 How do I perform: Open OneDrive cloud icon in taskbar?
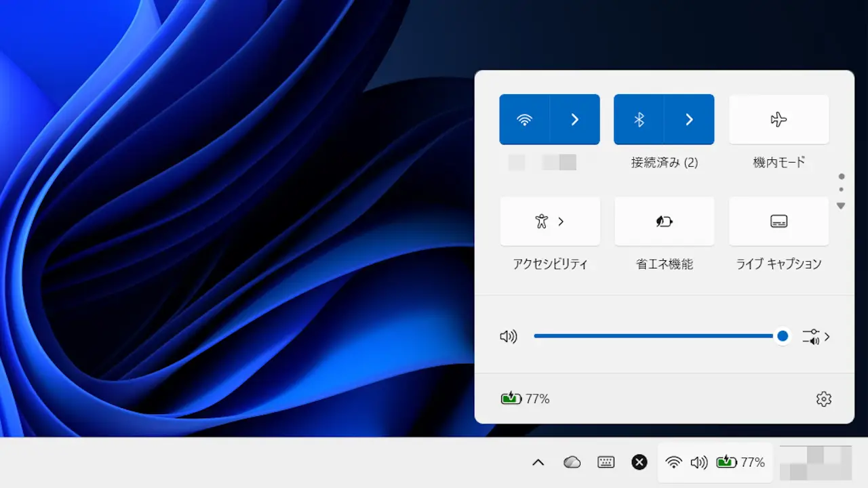[x=572, y=462]
